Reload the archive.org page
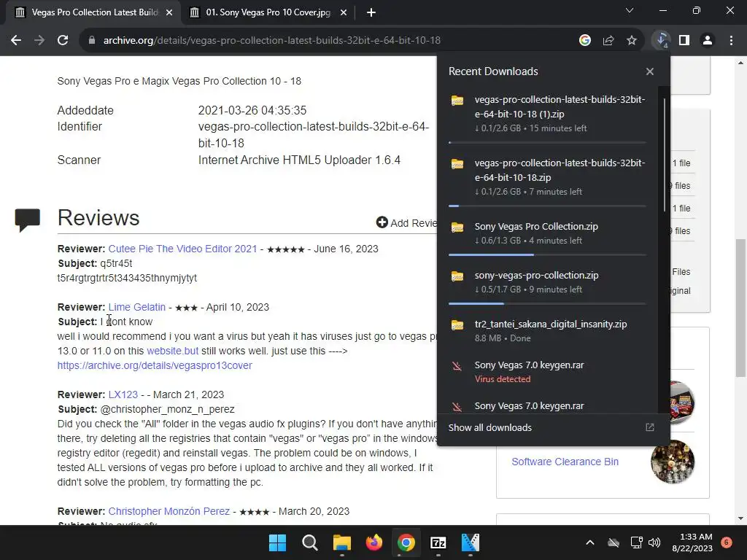The width and height of the screenshot is (747, 560). (63, 41)
